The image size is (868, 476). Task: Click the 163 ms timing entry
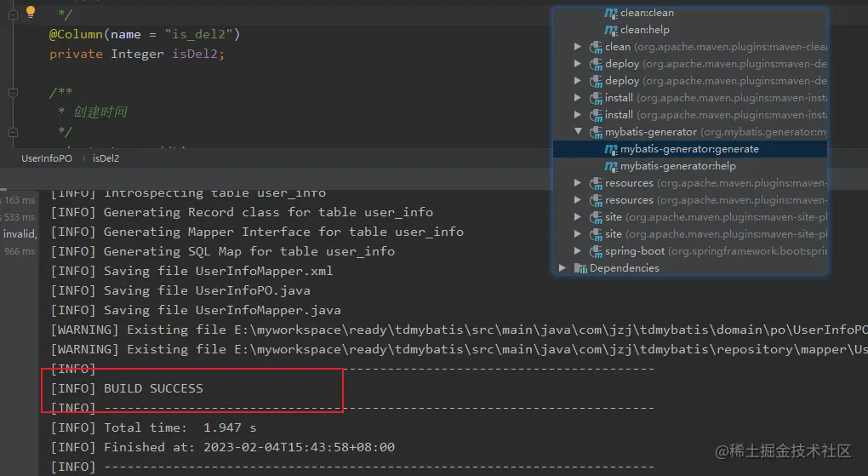[19, 200]
